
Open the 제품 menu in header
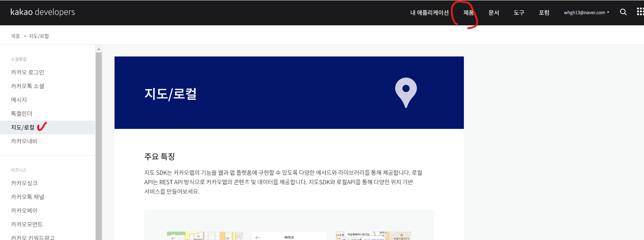pos(468,13)
